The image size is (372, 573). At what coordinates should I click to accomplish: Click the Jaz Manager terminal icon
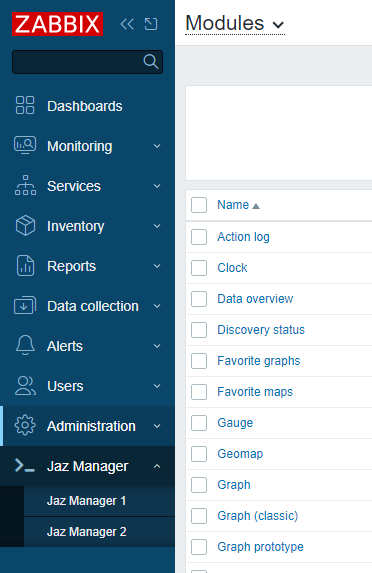pyautogui.click(x=25, y=466)
